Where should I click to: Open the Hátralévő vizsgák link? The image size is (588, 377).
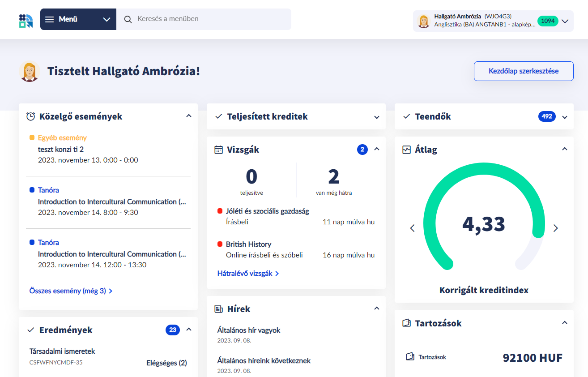(248, 273)
